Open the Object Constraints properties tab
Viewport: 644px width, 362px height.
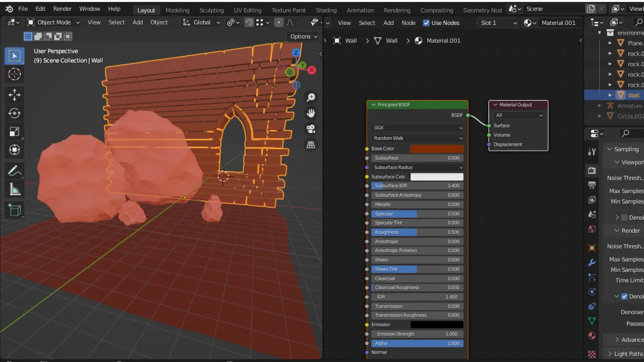pyautogui.click(x=592, y=306)
